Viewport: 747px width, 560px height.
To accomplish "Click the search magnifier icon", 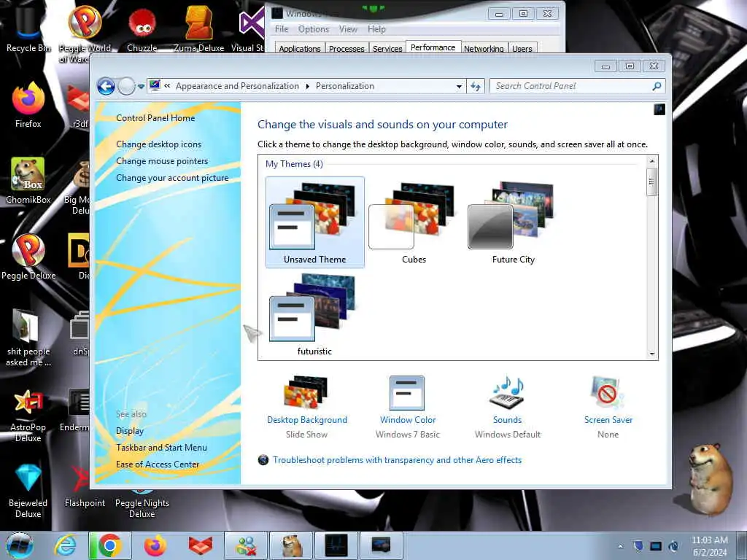I will pyautogui.click(x=657, y=86).
